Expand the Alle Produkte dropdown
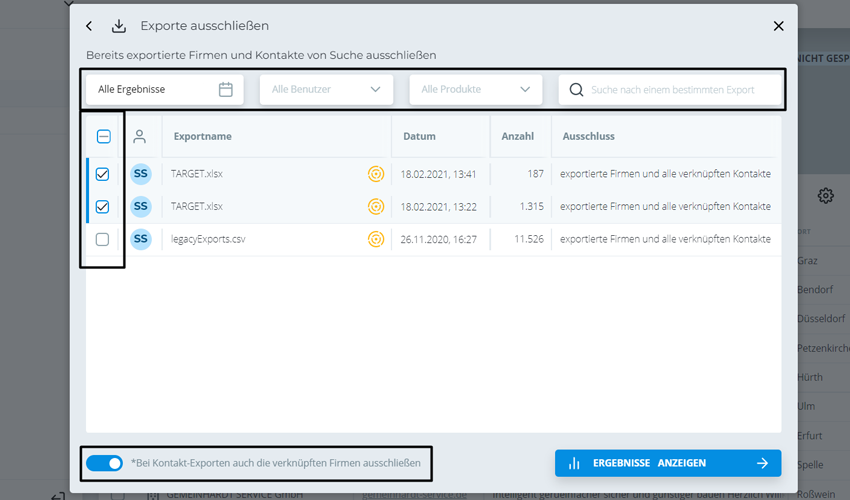This screenshot has width=850, height=500. (475, 89)
